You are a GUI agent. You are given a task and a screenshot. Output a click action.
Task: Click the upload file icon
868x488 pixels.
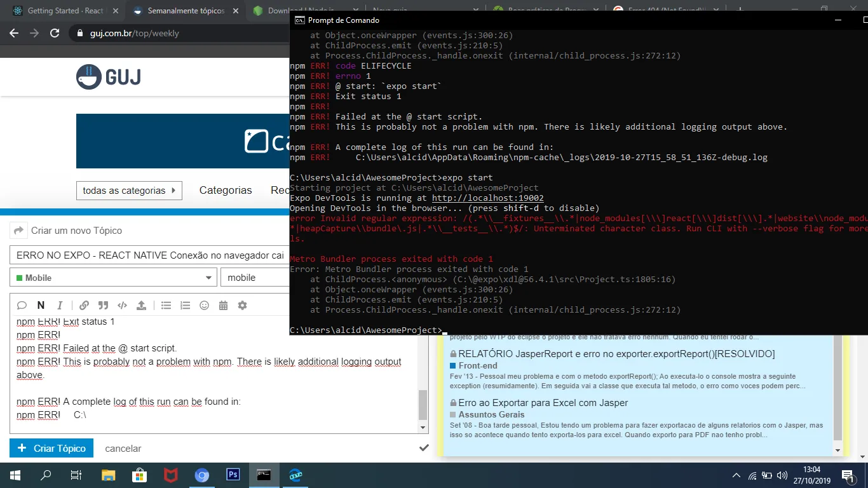click(x=141, y=306)
